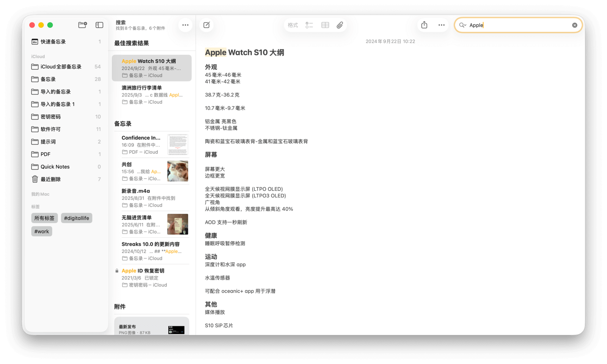Open more options menu beside share icon
This screenshot has width=607, height=364.
pos(442,25)
